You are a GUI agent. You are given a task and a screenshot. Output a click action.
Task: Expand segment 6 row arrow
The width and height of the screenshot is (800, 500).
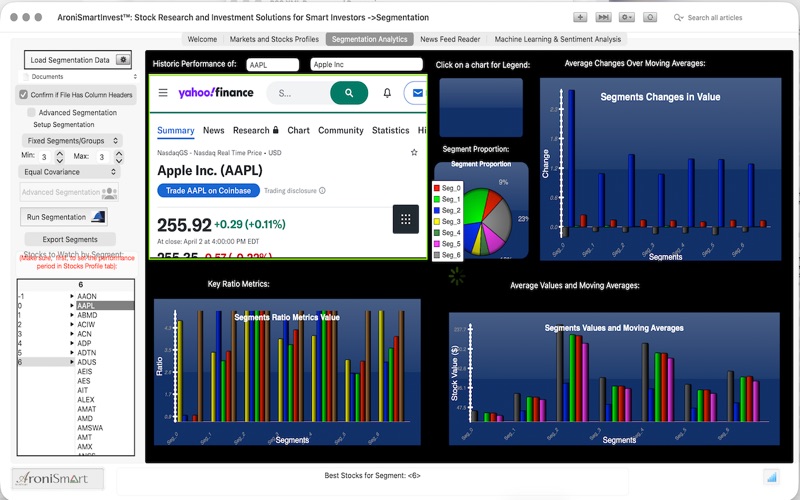point(72,362)
